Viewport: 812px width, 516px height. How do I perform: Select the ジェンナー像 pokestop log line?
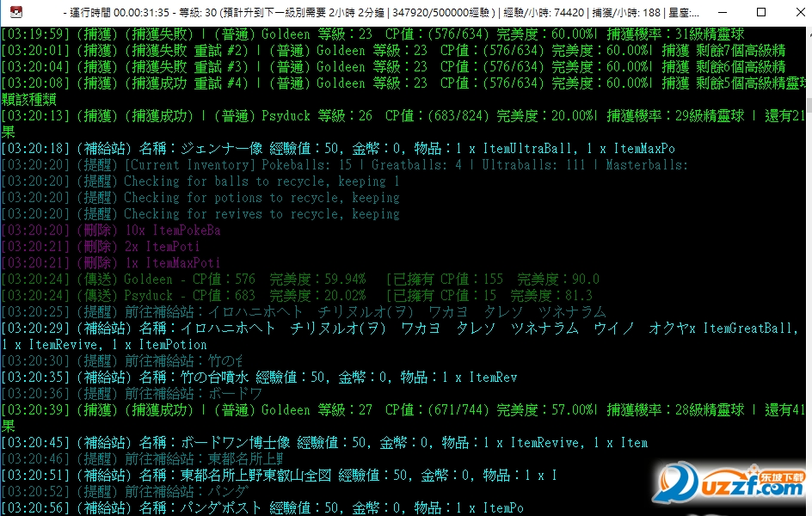[x=338, y=149]
